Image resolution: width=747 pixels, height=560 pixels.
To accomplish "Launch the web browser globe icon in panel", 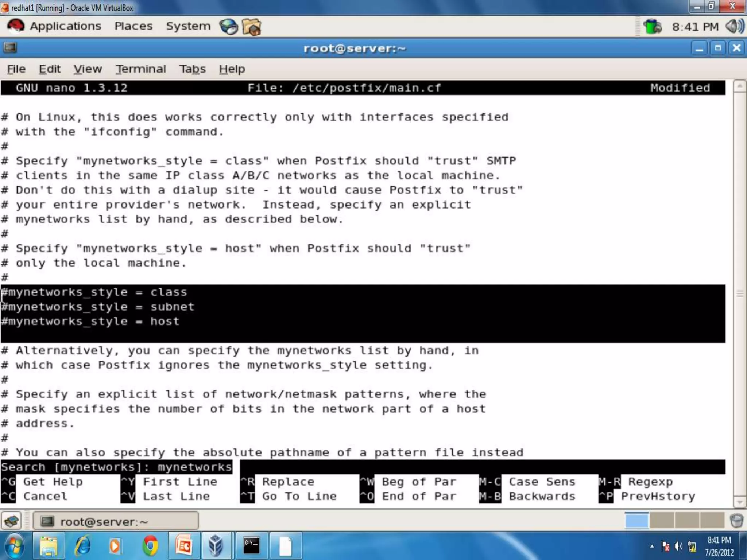I will [x=229, y=27].
